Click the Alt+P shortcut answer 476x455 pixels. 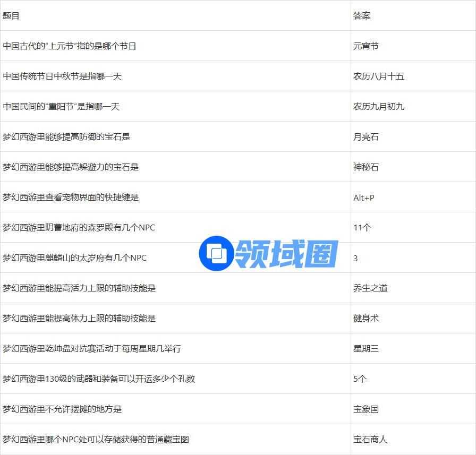pos(364,198)
